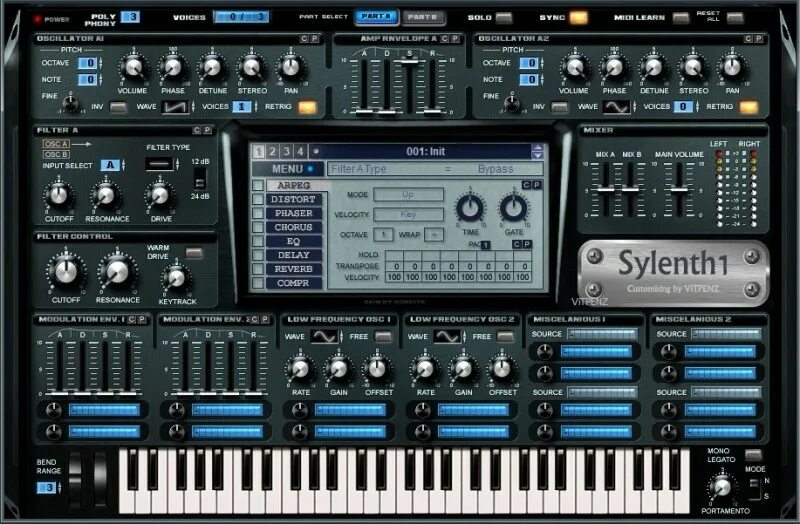Viewport: 800px width, 524px height.
Task: Open the DELAY effect tab
Action: [293, 255]
